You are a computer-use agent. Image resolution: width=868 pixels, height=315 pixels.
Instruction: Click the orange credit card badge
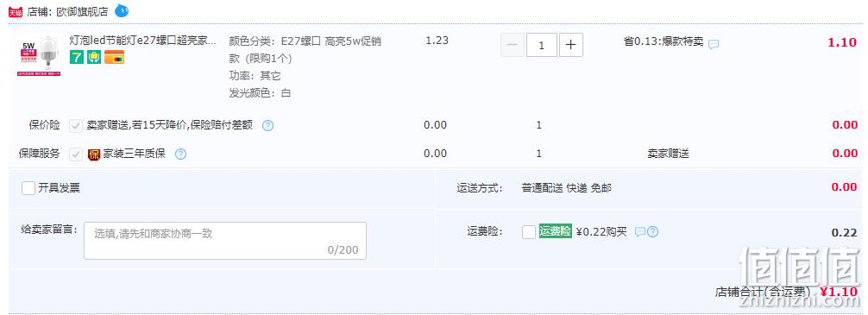point(114,57)
